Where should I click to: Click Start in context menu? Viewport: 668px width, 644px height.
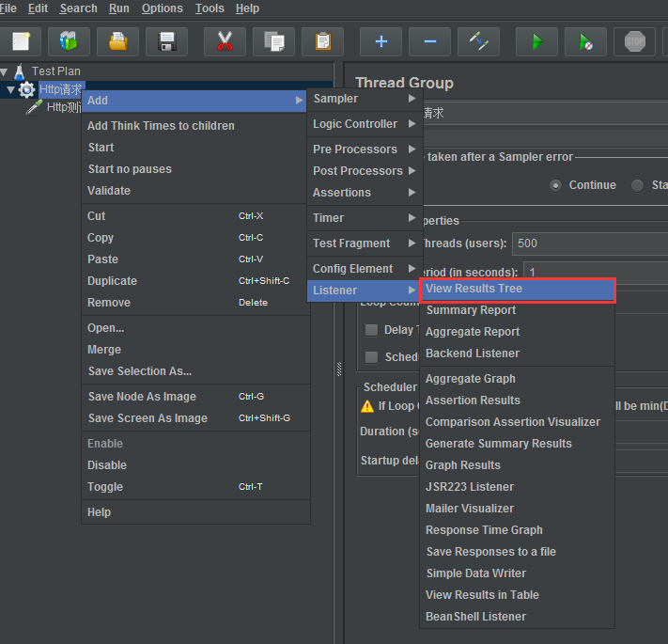tap(195, 148)
